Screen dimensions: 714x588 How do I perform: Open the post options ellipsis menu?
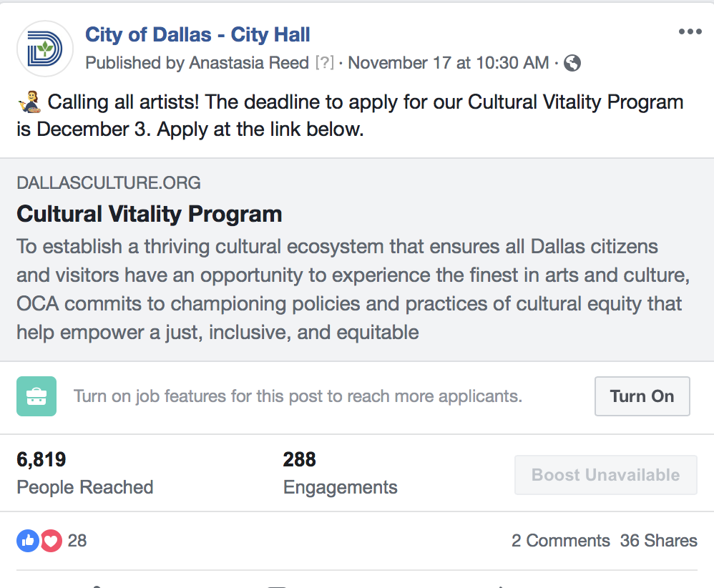pyautogui.click(x=690, y=32)
